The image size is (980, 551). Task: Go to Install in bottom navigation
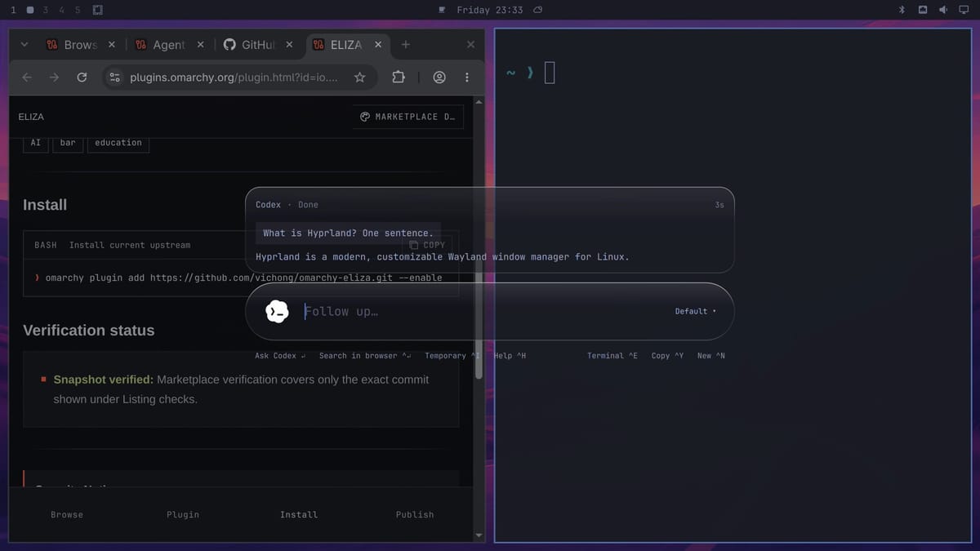coord(299,514)
